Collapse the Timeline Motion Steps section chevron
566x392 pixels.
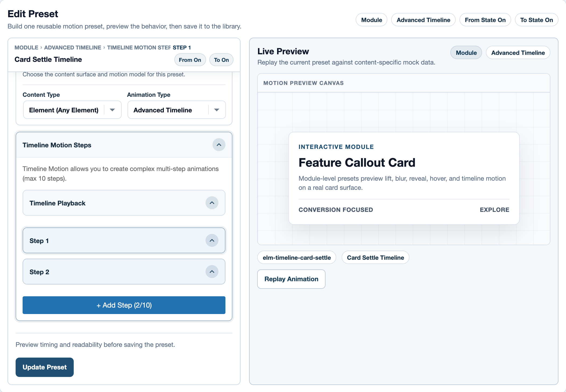coord(219,145)
